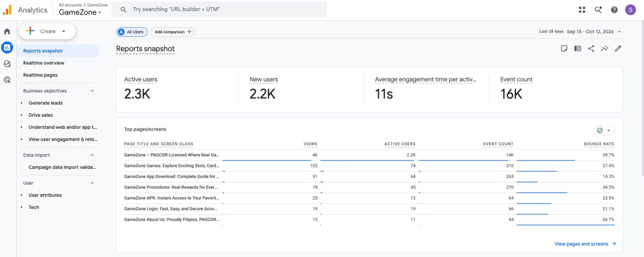
Task: Collapse the Business objectives section
Action: [x=92, y=91]
